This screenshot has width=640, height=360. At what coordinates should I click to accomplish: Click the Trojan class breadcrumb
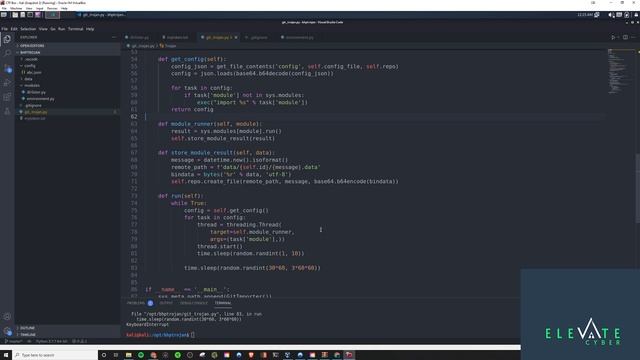pos(168,46)
